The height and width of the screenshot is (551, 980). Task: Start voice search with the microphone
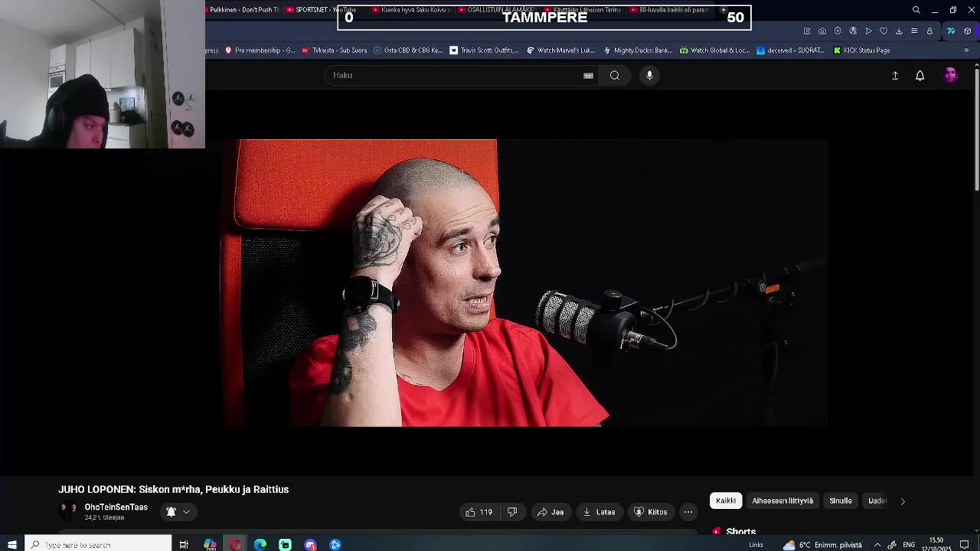[649, 75]
